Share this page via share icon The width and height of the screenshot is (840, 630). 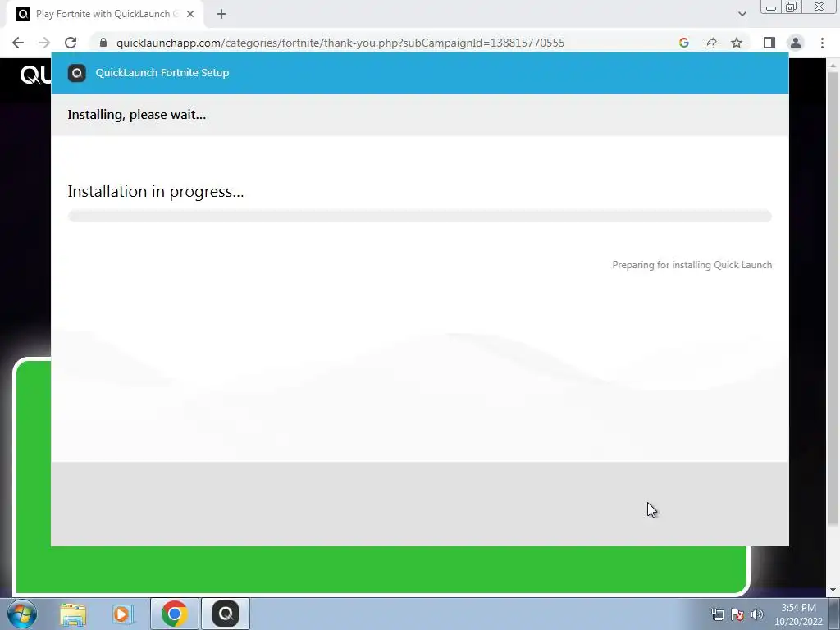tap(710, 43)
